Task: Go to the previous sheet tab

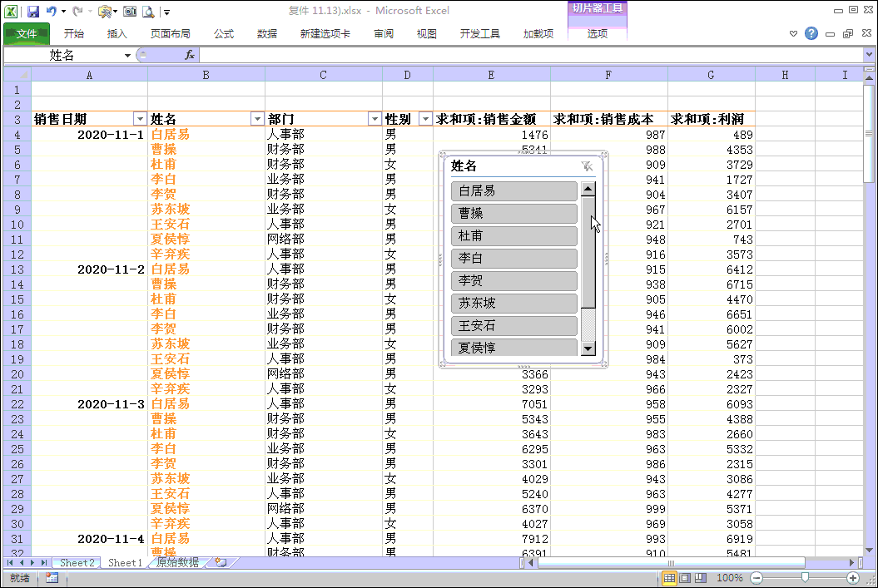Action: (x=22, y=562)
